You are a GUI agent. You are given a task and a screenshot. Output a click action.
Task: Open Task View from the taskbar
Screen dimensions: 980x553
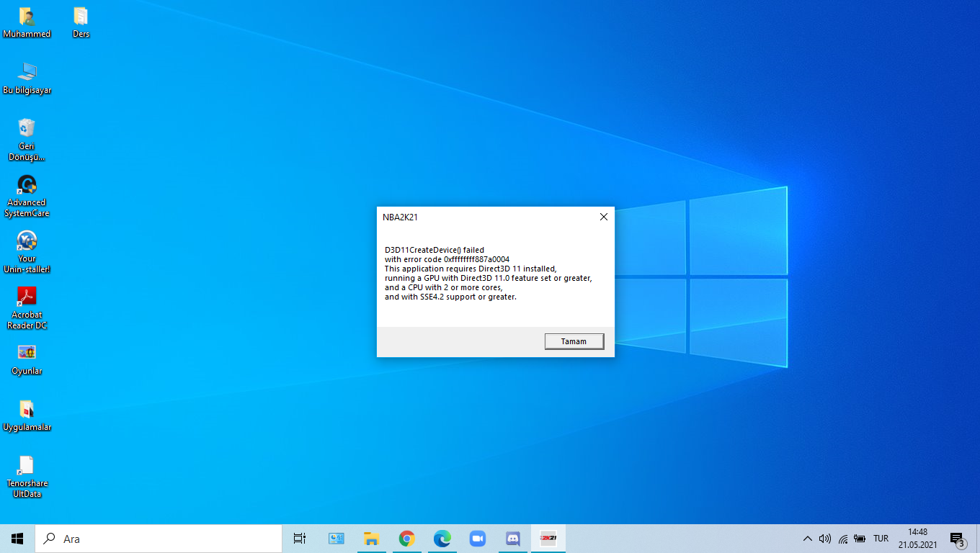[x=300, y=539]
